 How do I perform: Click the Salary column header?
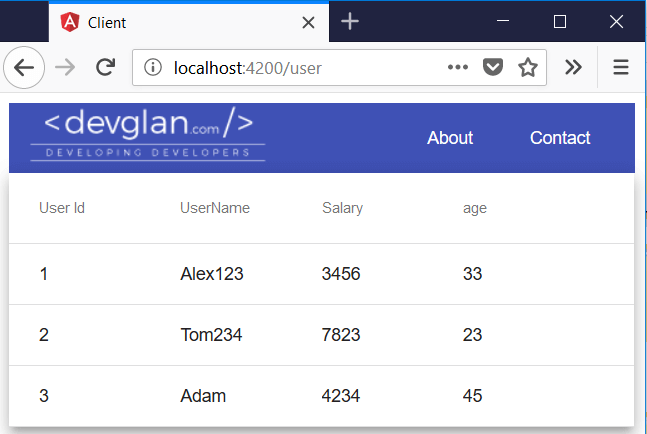(342, 208)
